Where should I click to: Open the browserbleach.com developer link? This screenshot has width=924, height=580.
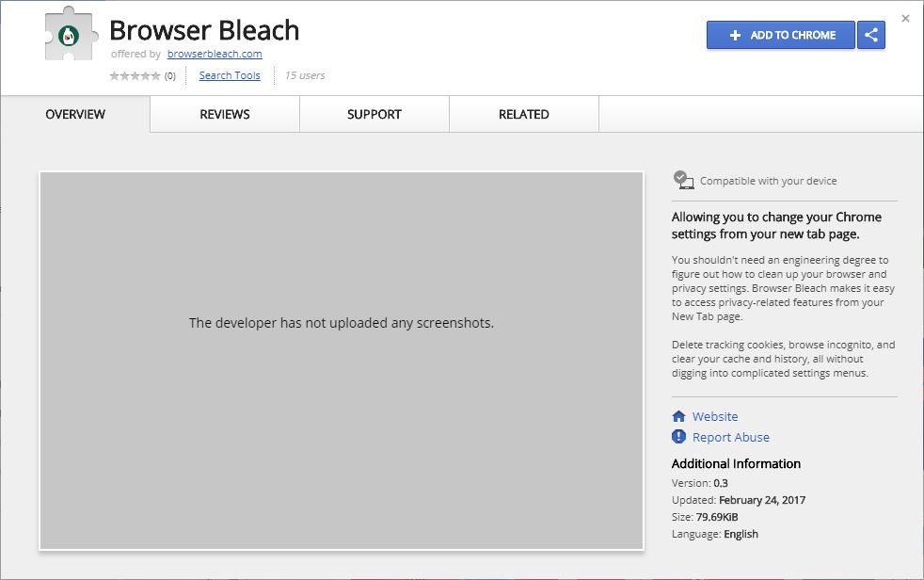tap(215, 54)
